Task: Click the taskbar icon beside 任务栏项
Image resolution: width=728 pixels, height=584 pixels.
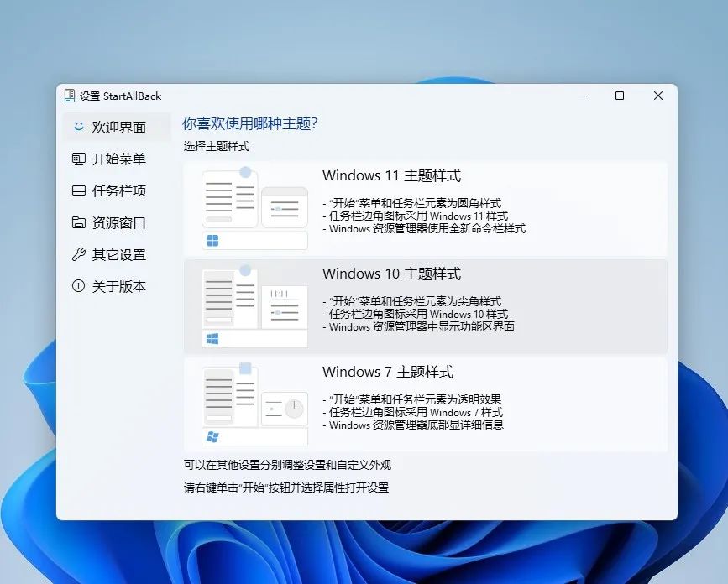Action: coord(78,190)
